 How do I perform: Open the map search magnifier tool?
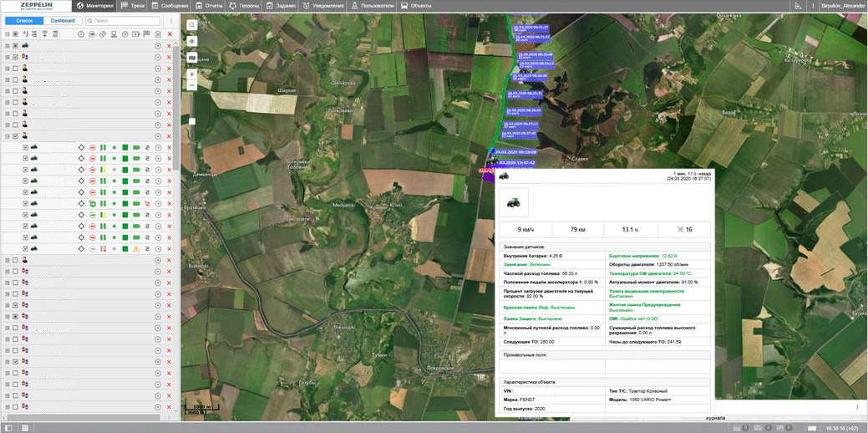click(x=191, y=25)
